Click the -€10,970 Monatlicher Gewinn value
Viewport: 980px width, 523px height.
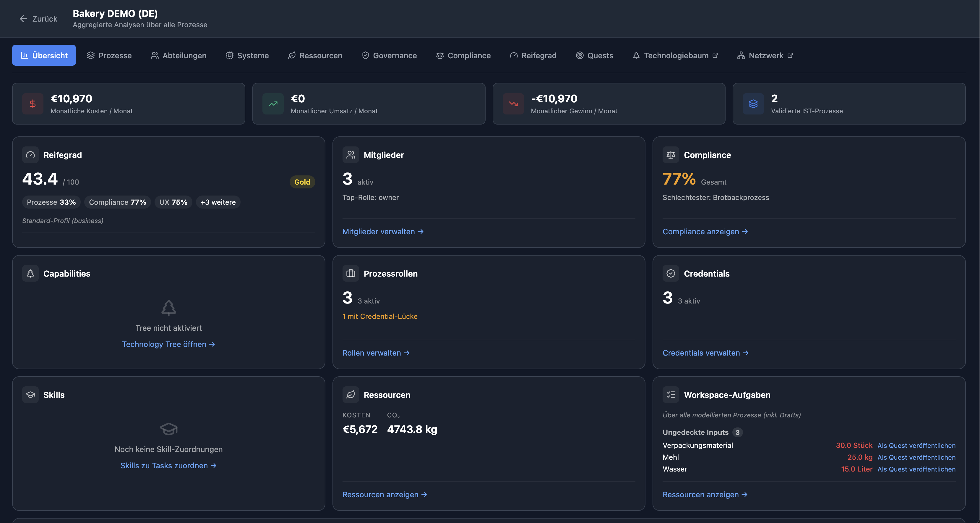coord(554,99)
